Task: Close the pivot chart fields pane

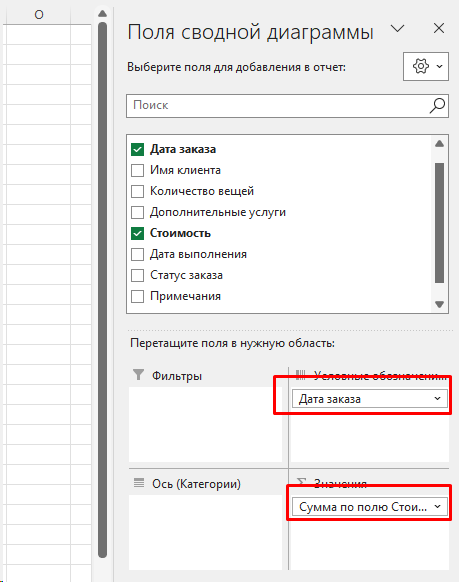Action: (x=439, y=28)
